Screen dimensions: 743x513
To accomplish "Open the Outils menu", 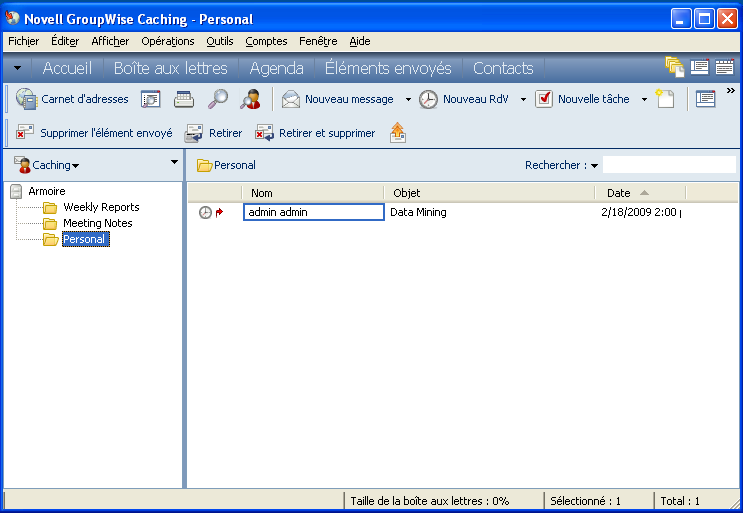I will [220, 41].
